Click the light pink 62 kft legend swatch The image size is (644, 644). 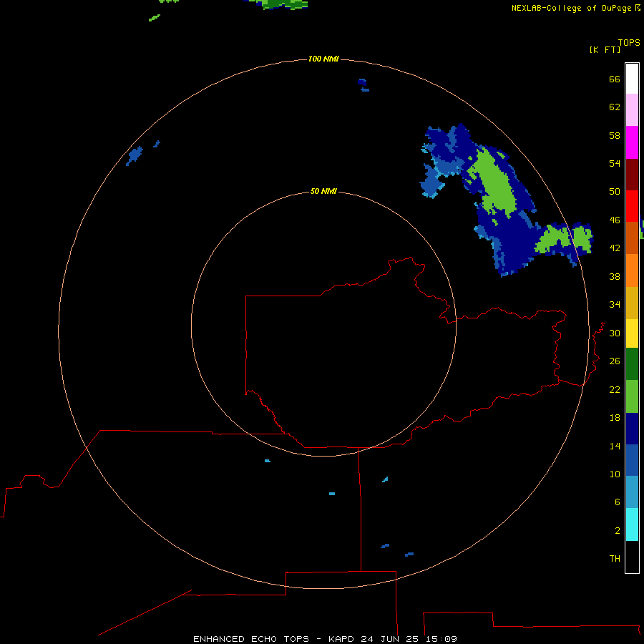(x=632, y=110)
